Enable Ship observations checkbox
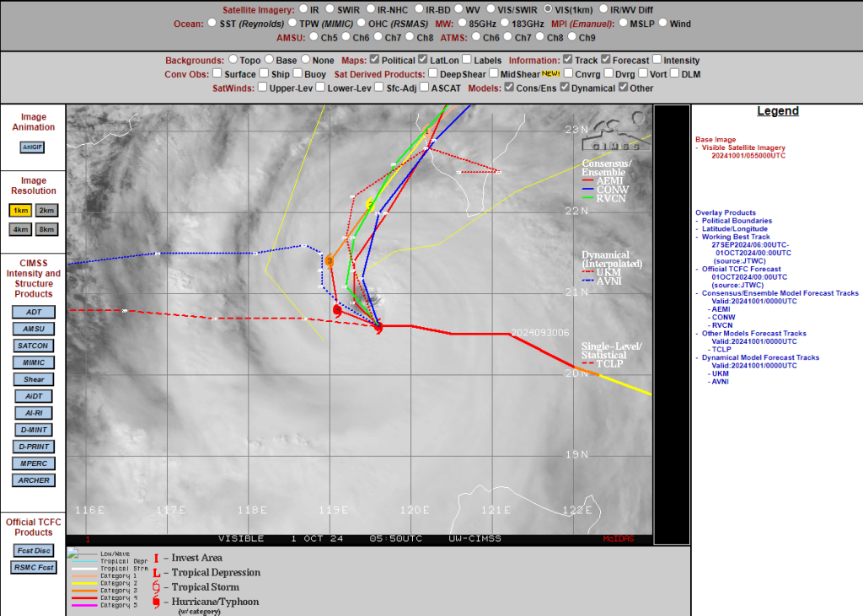 [264, 72]
